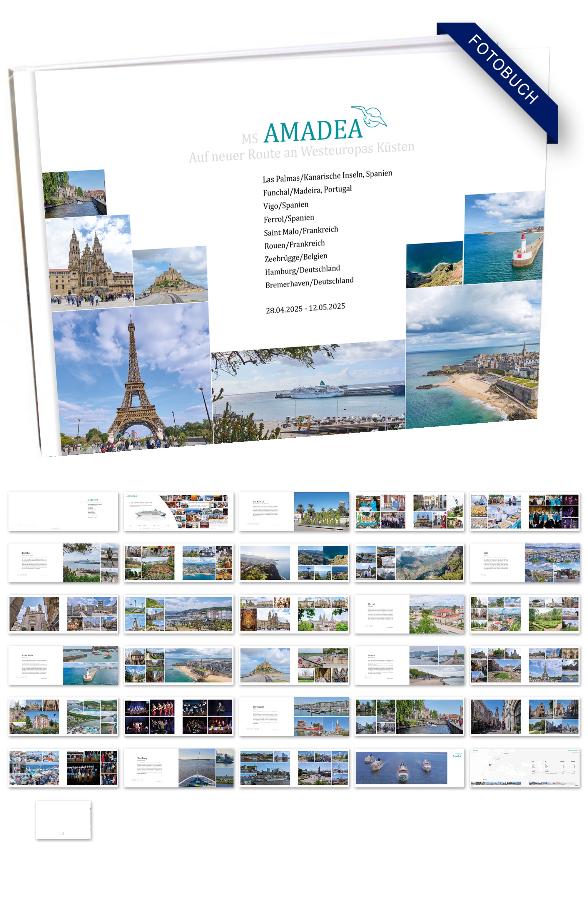Click the lighthouse pier photo on the cover
The image size is (588, 900).
tap(504, 237)
